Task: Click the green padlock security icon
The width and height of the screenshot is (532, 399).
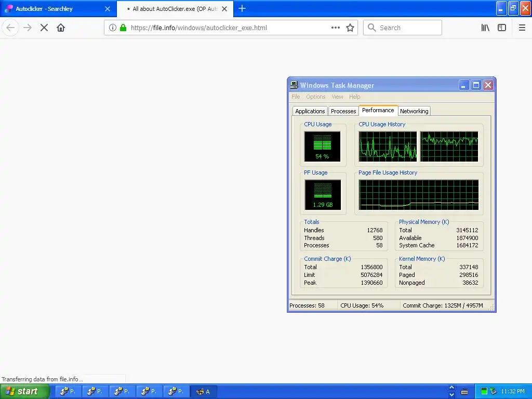Action: 123,28
